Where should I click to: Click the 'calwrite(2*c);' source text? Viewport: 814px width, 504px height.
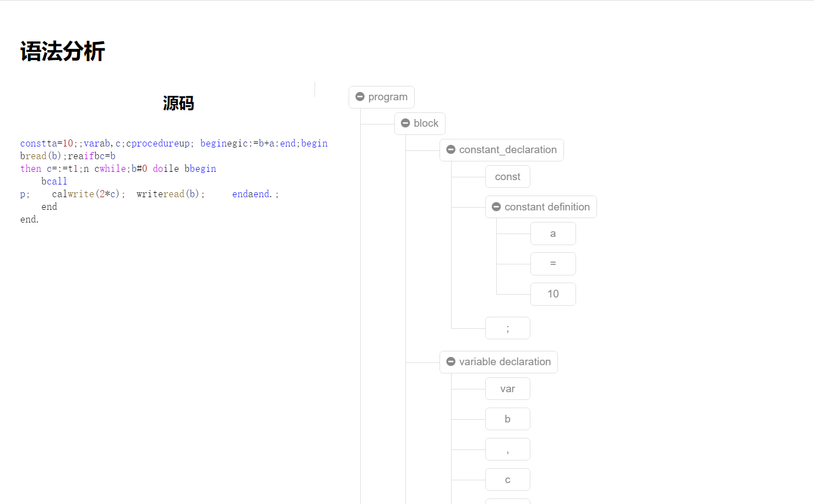[x=89, y=194]
